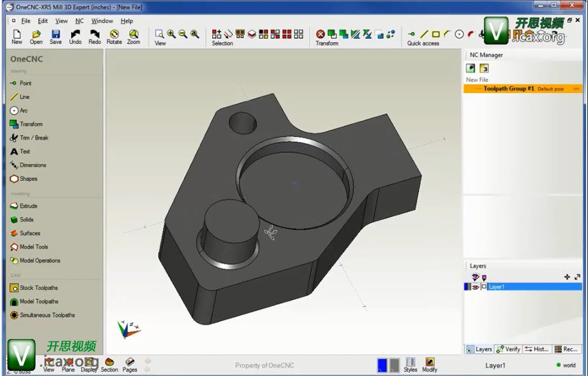This screenshot has height=376, width=588.
Task: Click the Rotate view tool
Action: tap(114, 35)
